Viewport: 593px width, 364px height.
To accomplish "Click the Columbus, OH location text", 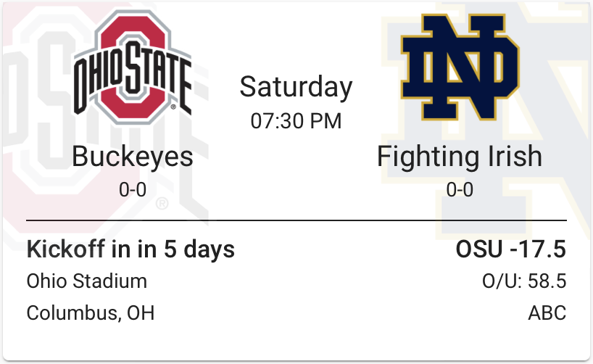I will coord(91,313).
